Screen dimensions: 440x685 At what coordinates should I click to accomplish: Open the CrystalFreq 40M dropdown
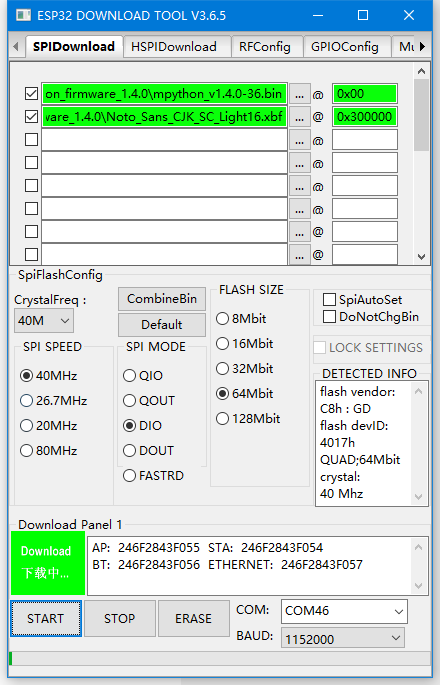click(44, 321)
